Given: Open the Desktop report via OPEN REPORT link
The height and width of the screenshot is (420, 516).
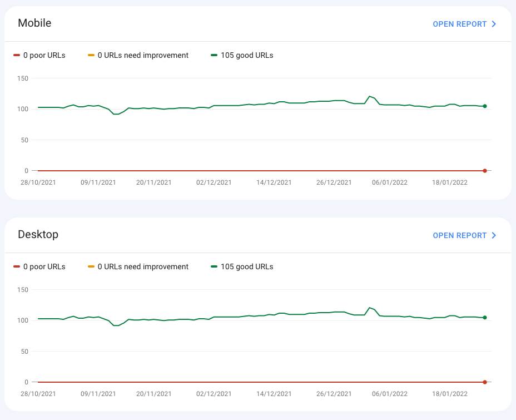Looking at the screenshot, I should tap(459, 235).
